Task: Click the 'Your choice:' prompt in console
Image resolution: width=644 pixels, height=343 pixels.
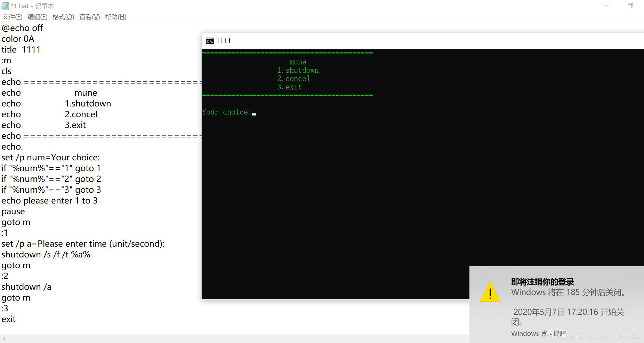Action: tap(227, 112)
